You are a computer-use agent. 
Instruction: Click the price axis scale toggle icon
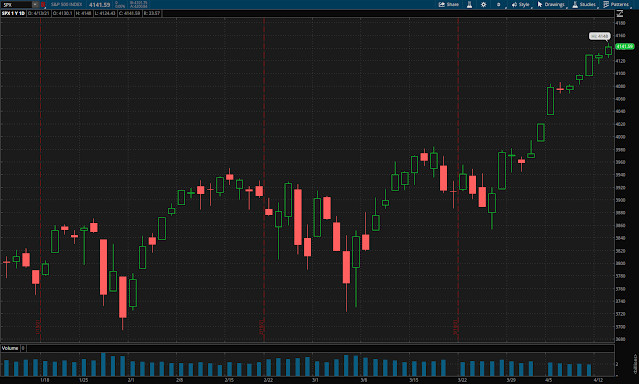(620, 13)
